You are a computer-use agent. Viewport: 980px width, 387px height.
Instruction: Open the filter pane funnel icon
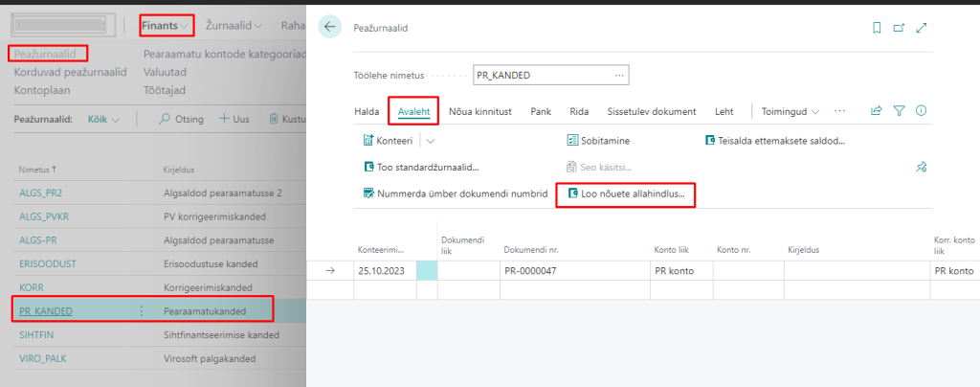click(x=899, y=111)
